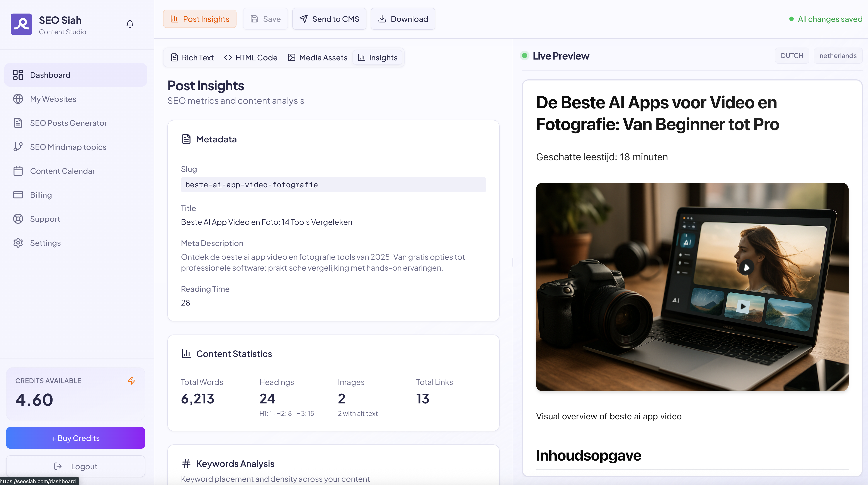Open My Websites globe icon
This screenshot has width=868, height=485.
[18, 99]
